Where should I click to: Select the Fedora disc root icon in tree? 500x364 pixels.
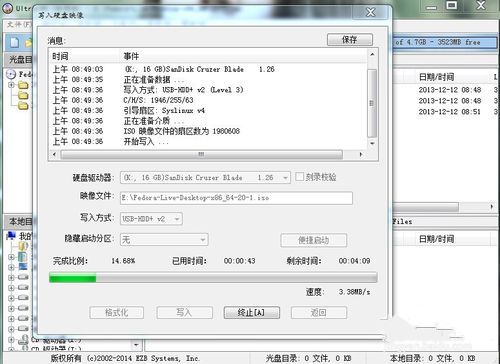point(11,74)
